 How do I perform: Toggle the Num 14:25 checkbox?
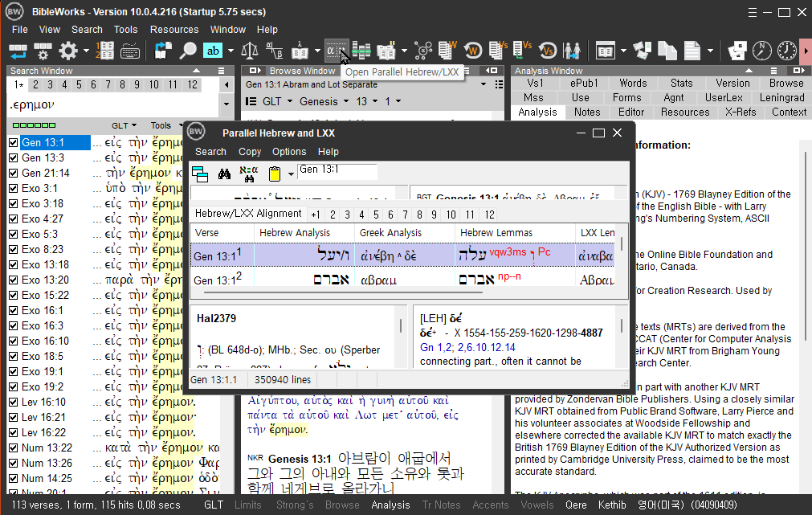[x=14, y=479]
